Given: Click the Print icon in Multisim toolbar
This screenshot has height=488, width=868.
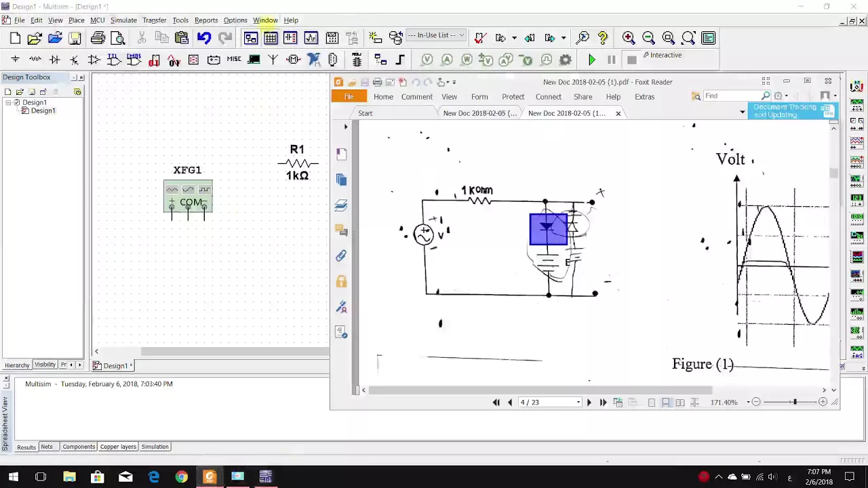Looking at the screenshot, I should click(x=98, y=38).
